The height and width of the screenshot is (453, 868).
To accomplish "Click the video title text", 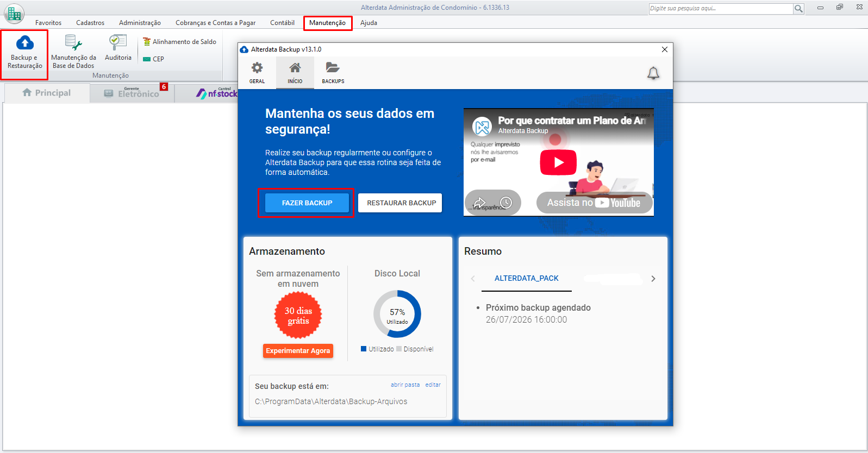I will tap(572, 121).
